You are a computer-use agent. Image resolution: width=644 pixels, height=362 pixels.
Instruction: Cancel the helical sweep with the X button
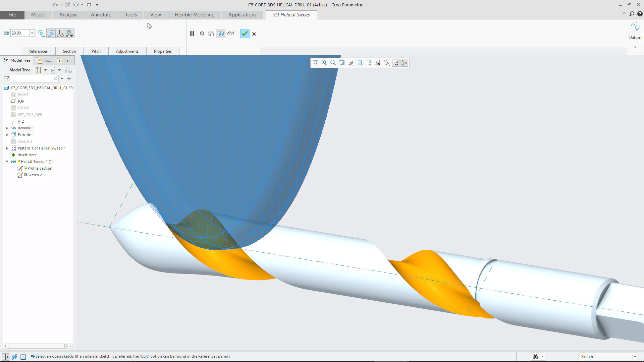254,34
